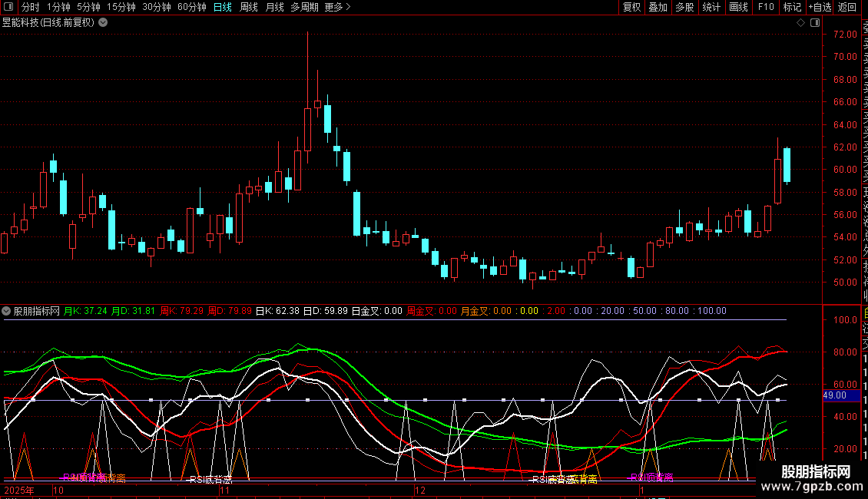
Task: Select the 60分钟 period tab
Action: point(191,7)
